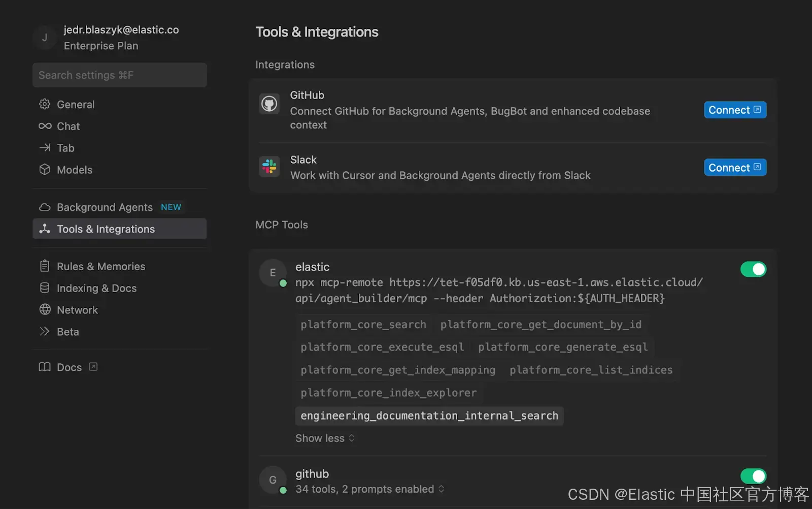The width and height of the screenshot is (812, 509).
Task: Click the github MCP server avatar icon
Action: tap(273, 480)
